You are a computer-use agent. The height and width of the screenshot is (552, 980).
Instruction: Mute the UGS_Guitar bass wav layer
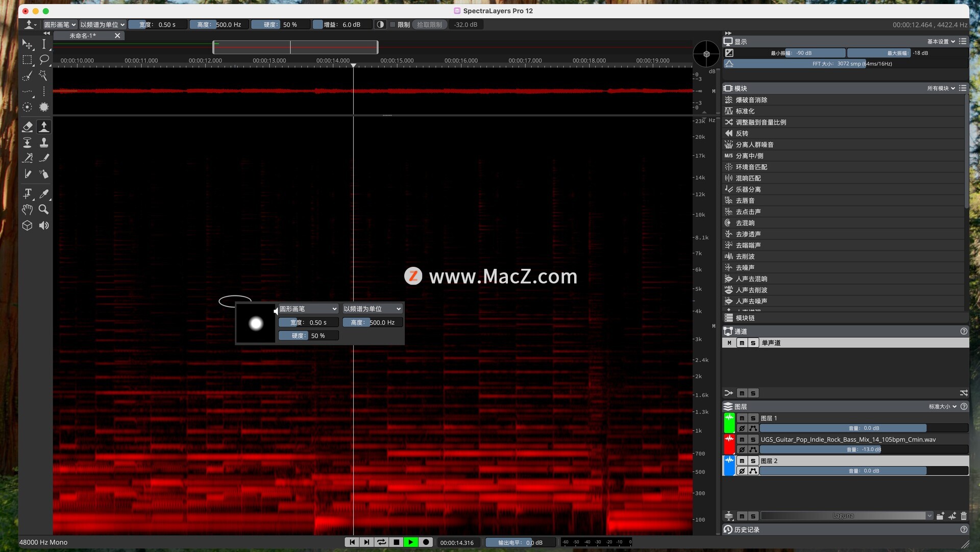(x=742, y=440)
